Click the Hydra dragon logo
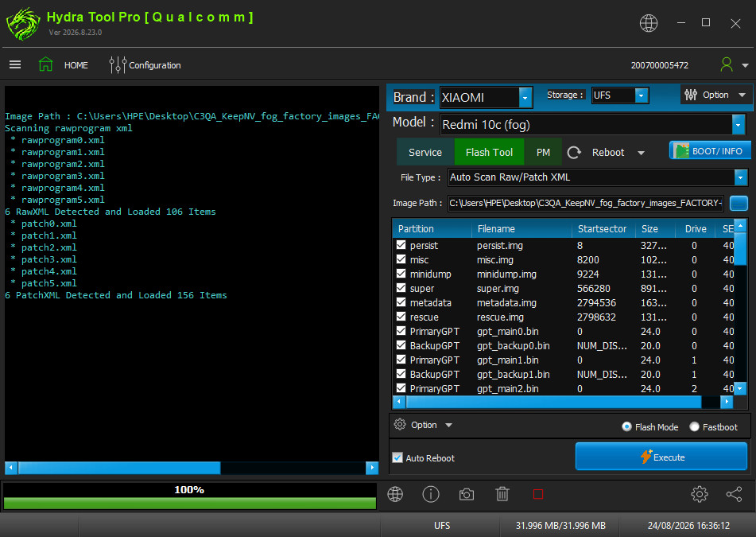The width and height of the screenshot is (756, 537). click(x=23, y=24)
